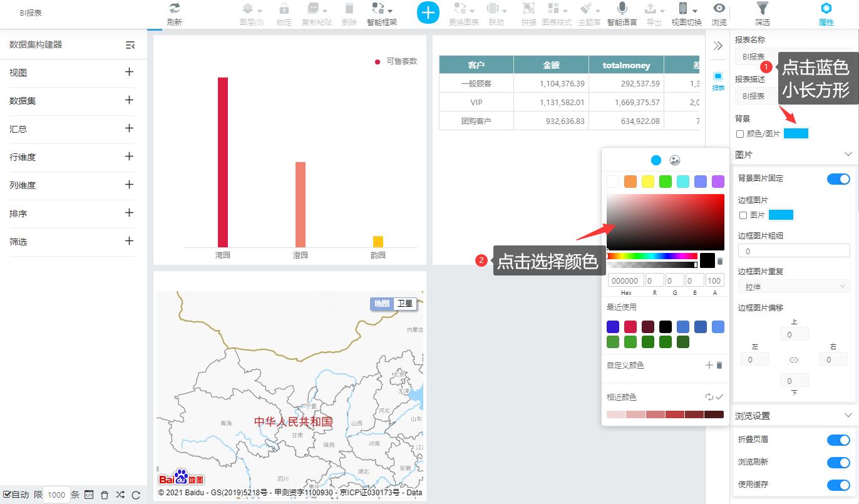Click the 删除 trash icon in toolbar
859x504 pixels.
pos(349,8)
